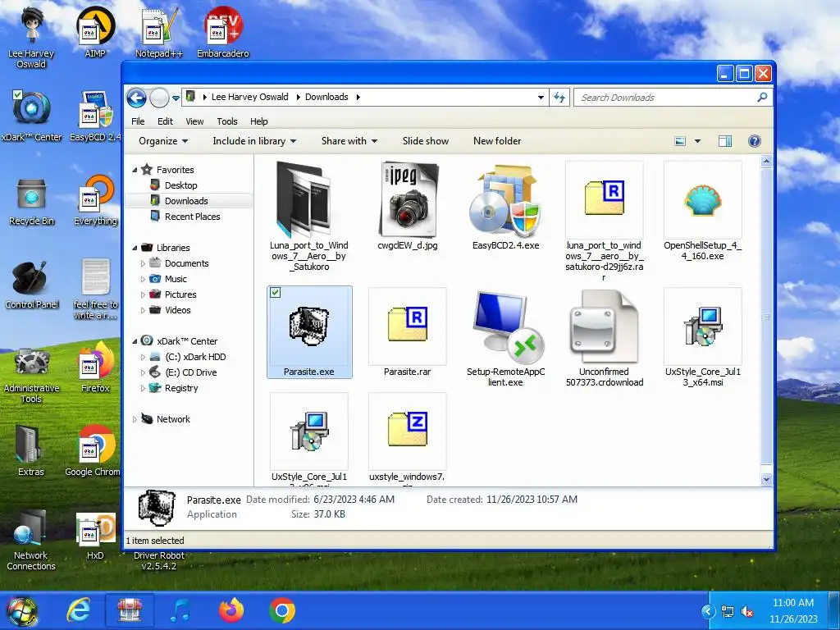Open the Embarcadero desktop shortcut
The image size is (840, 630).
point(223,32)
